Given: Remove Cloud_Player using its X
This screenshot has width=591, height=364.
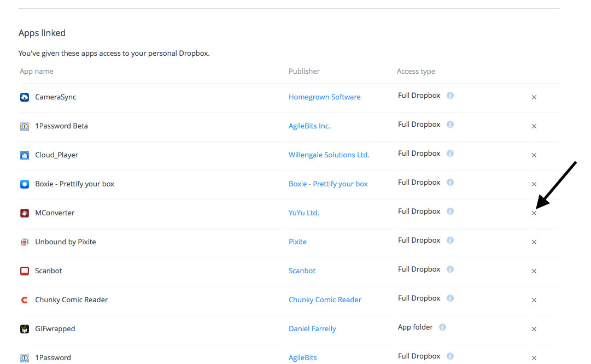Looking at the screenshot, I should [x=534, y=155].
